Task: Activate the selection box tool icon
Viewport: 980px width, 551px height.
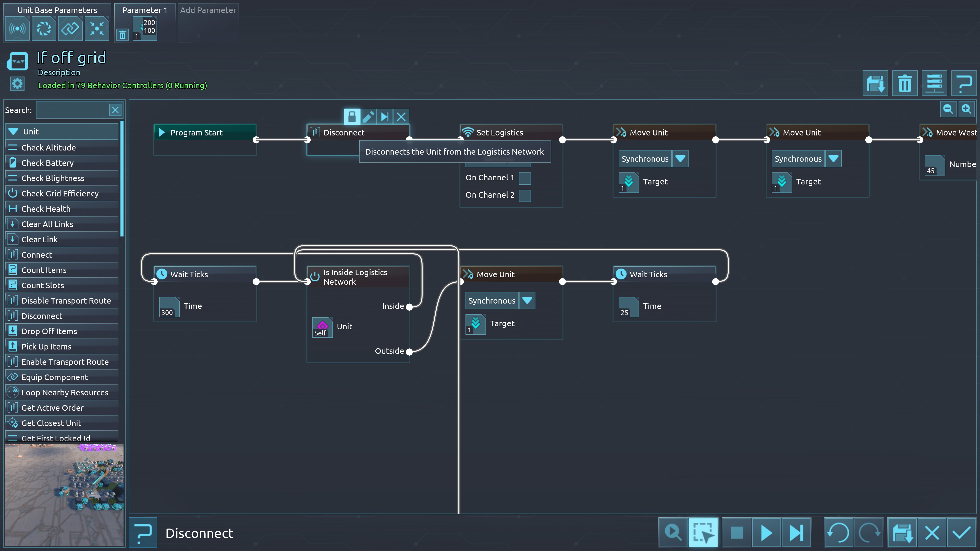Action: pyautogui.click(x=703, y=533)
